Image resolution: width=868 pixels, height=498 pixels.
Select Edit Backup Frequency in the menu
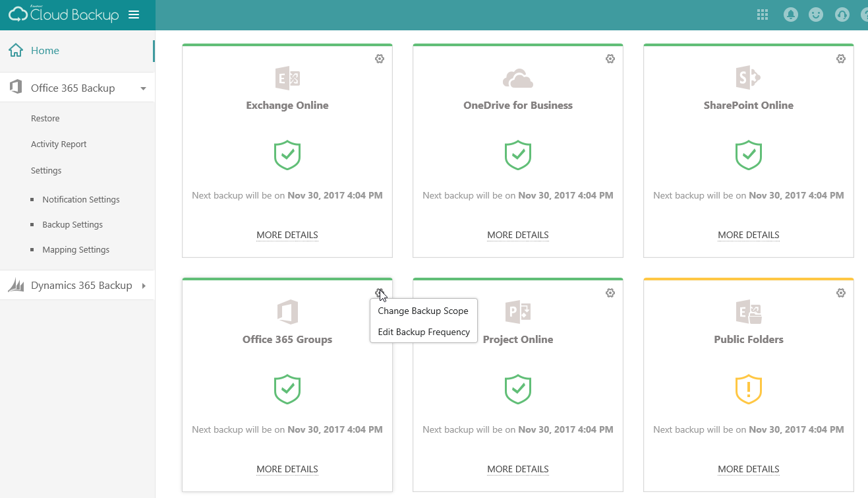pos(423,332)
